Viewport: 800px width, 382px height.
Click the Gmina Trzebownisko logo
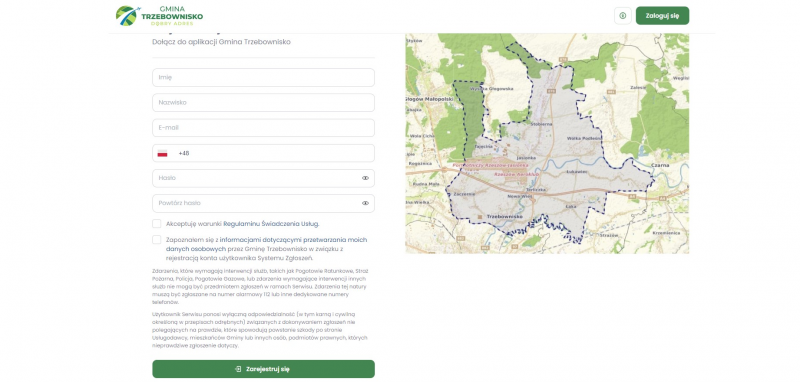159,16
